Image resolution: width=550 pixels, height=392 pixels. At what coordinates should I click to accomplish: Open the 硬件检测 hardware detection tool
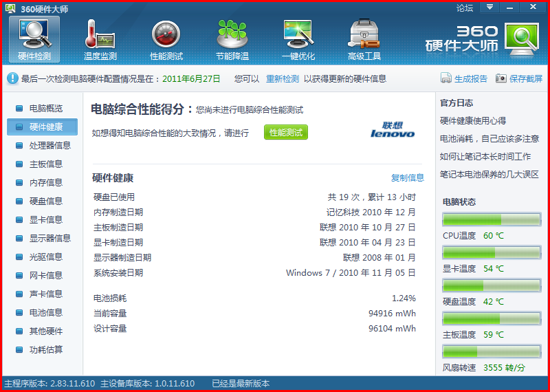(34, 39)
